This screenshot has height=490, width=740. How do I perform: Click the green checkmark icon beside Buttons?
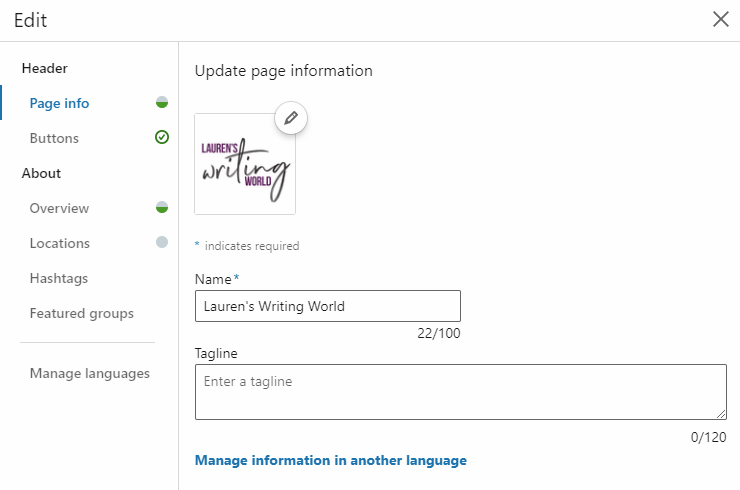162,137
